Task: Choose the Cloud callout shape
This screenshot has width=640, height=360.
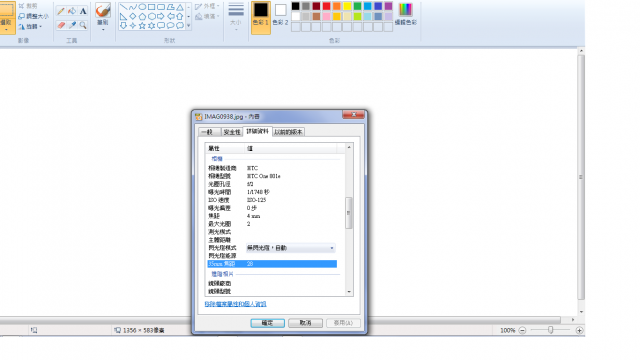Action: (180, 26)
